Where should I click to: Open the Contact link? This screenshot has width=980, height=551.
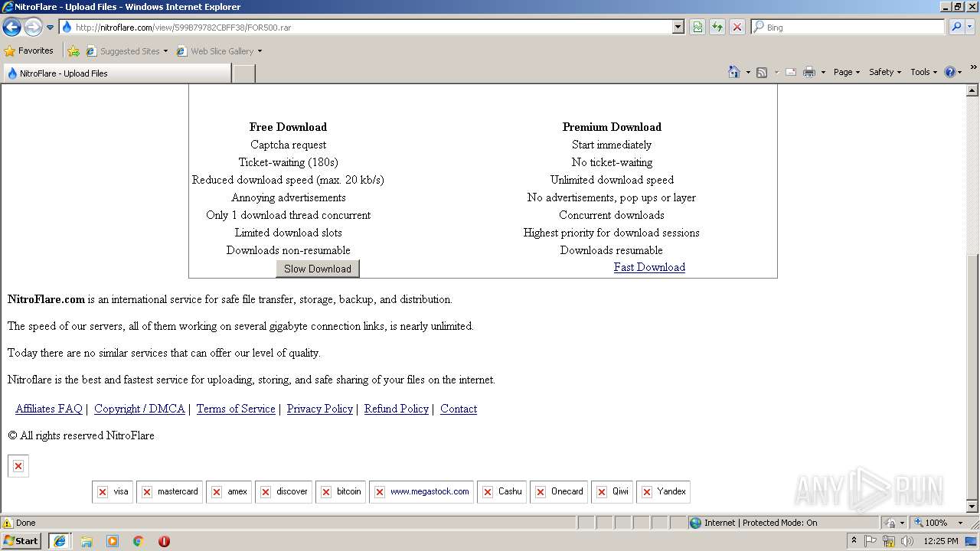point(459,409)
